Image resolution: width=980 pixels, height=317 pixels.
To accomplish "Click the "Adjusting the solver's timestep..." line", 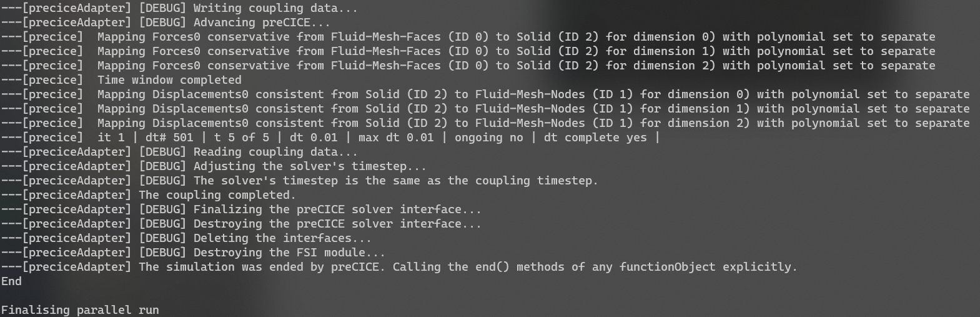I will coord(309,166).
